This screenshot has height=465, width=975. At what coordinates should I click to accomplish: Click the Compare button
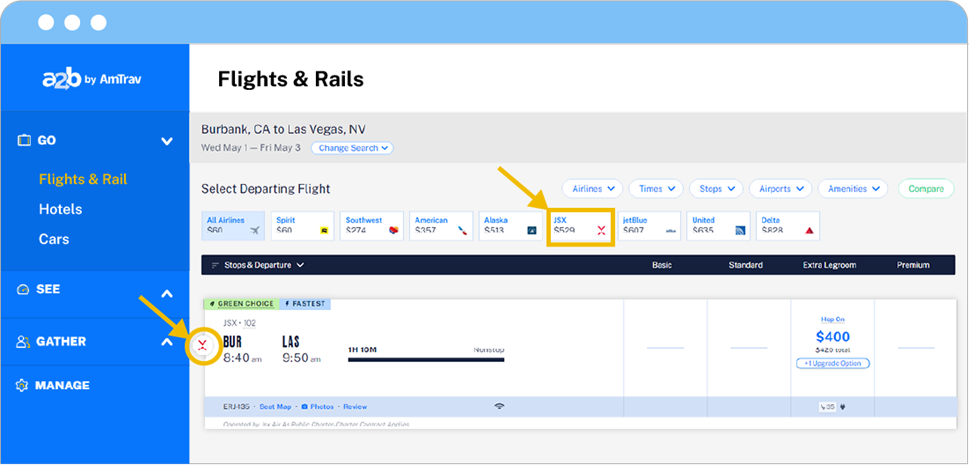point(926,188)
